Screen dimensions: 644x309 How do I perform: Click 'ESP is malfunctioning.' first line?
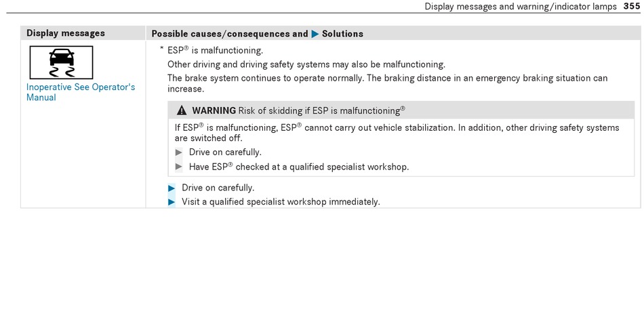point(215,51)
